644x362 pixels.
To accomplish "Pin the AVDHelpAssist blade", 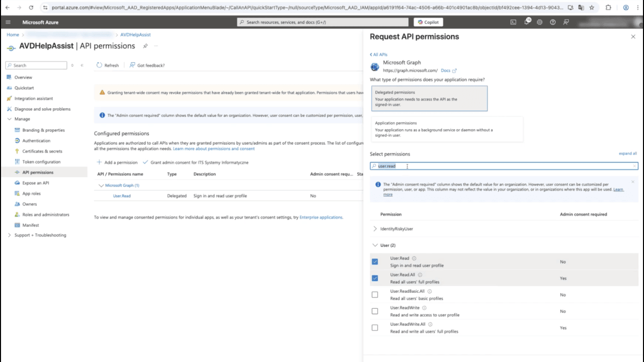I will [x=145, y=46].
